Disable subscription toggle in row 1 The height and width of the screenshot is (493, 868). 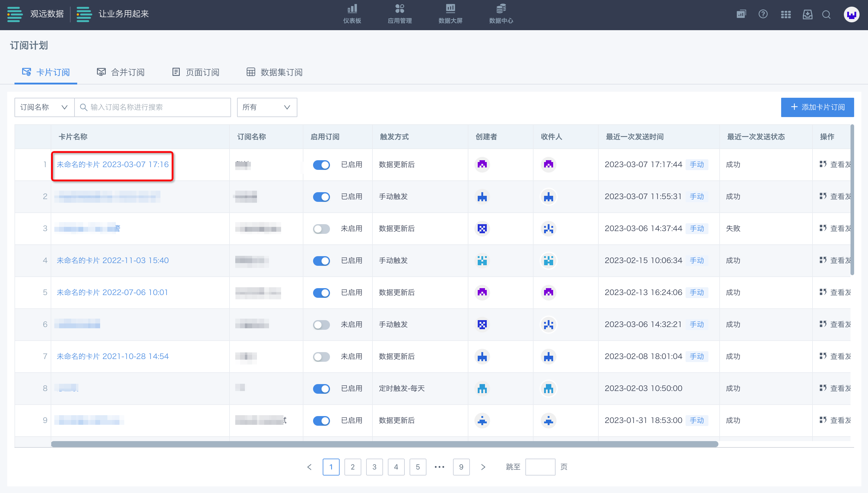pyautogui.click(x=321, y=165)
